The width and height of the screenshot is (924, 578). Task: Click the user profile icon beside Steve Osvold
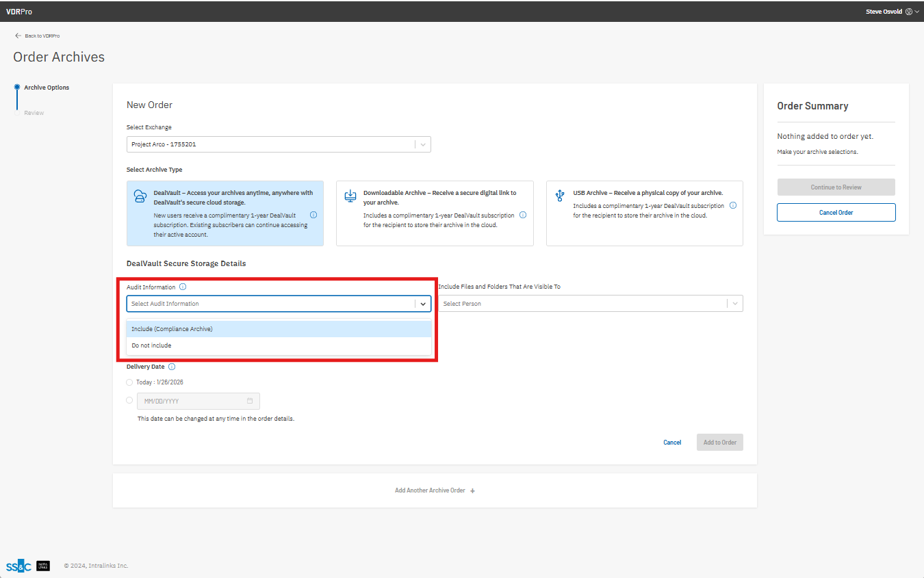click(908, 12)
